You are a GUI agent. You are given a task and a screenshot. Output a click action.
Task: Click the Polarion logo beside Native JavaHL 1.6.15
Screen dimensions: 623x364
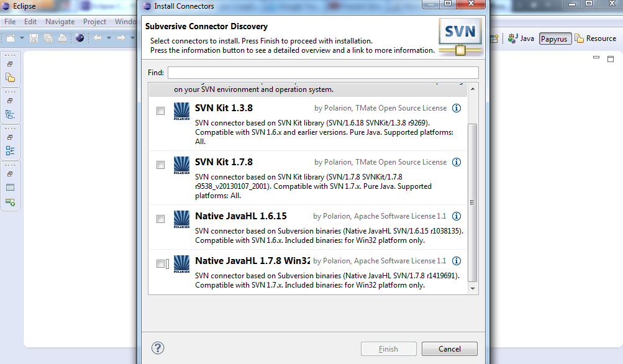(x=181, y=219)
